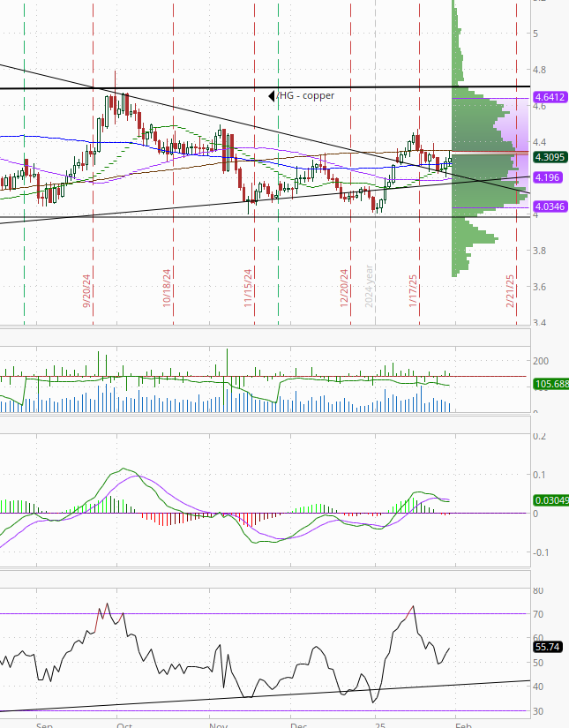Select the 2/21/25 expiration date marker

point(510,290)
